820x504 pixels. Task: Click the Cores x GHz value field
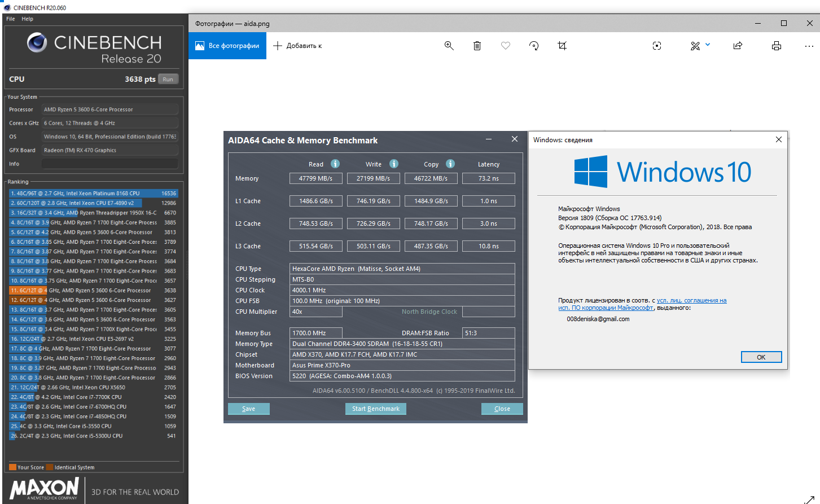coord(110,123)
